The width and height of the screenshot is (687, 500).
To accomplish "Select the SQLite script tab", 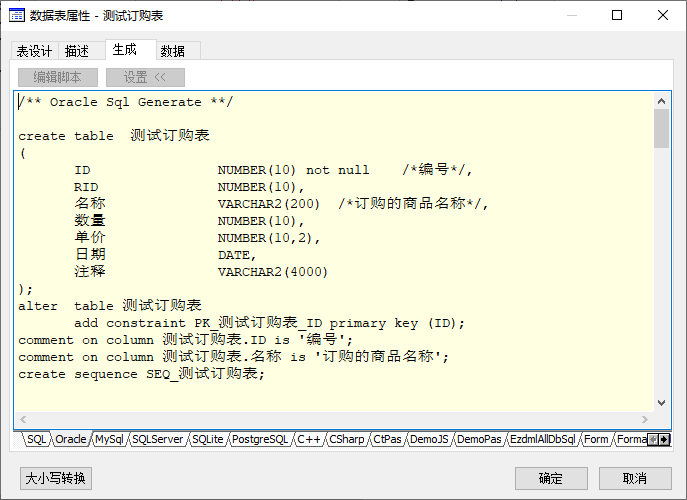I will coord(208,439).
